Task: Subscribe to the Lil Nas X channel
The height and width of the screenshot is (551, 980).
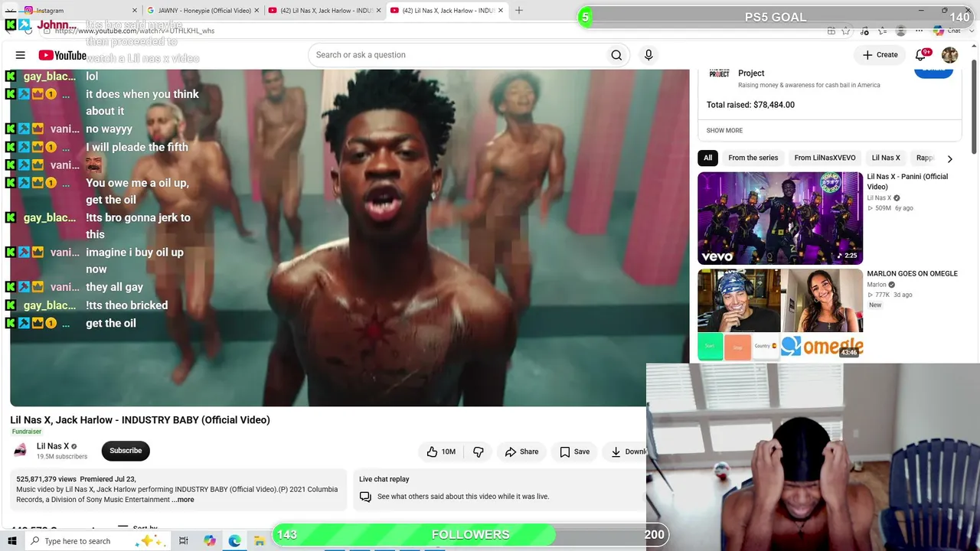Action: 126,451
